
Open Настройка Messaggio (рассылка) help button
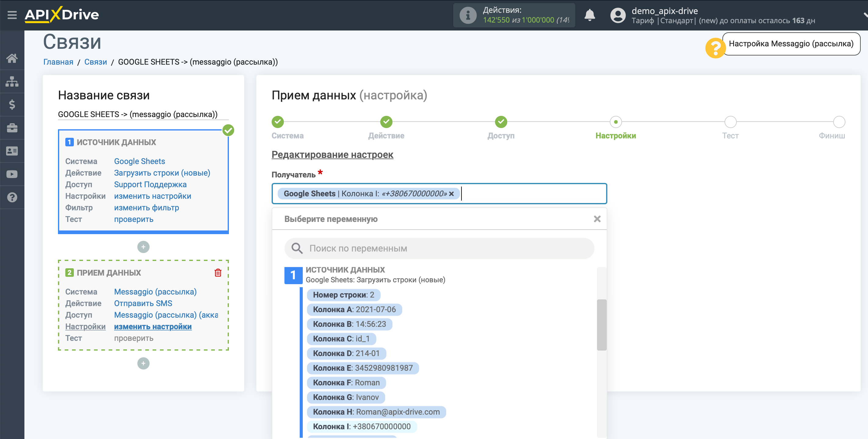pyautogui.click(x=791, y=44)
